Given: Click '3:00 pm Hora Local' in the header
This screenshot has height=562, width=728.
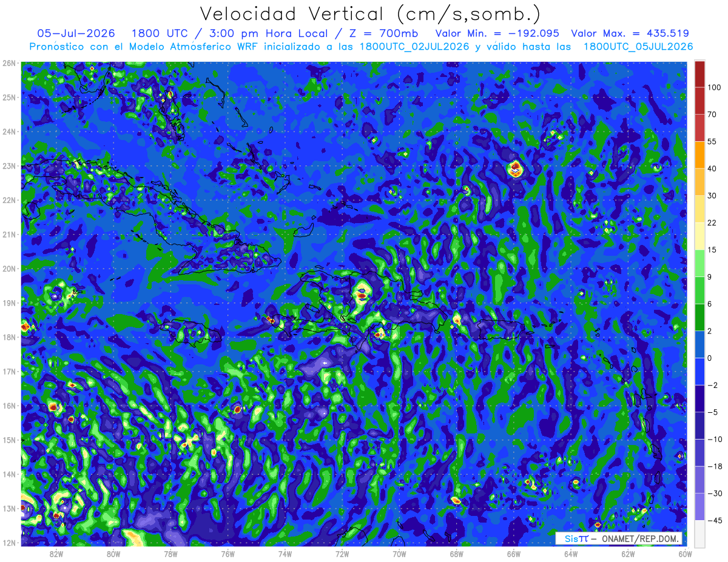Looking at the screenshot, I should (x=267, y=33).
